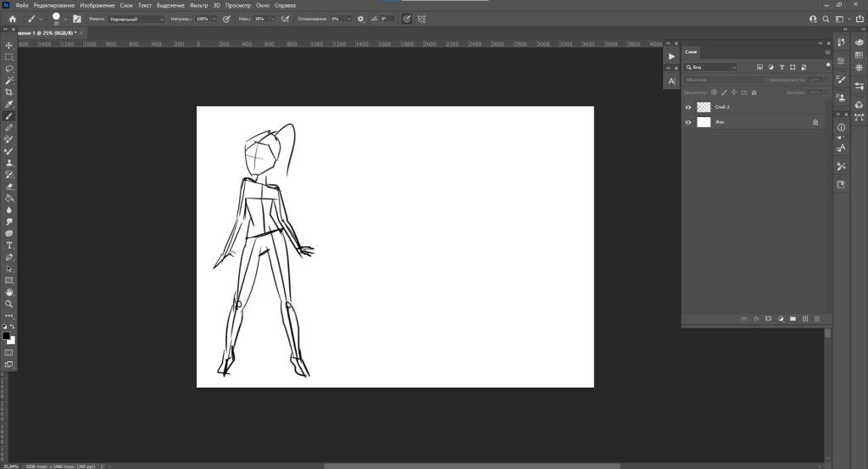Screen dimensions: 868x469
Task: Select the Слой 2 layer thumbnail
Action: [x=704, y=108]
